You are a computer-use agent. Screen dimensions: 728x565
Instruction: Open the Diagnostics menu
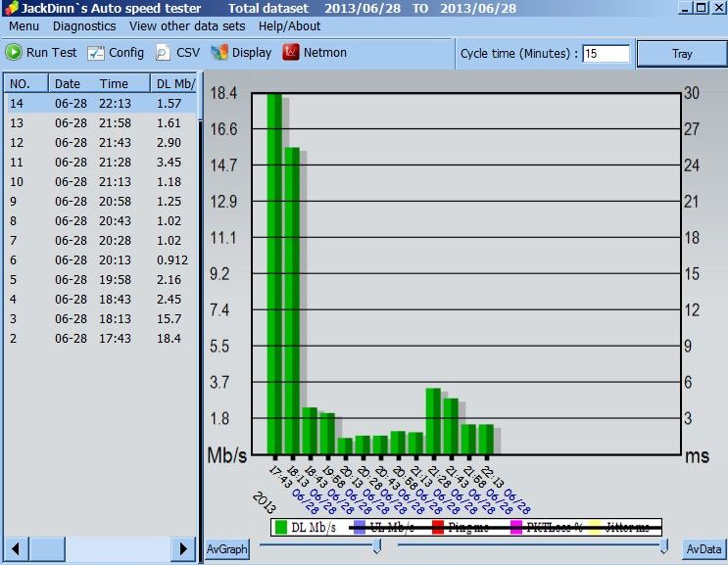tap(84, 26)
